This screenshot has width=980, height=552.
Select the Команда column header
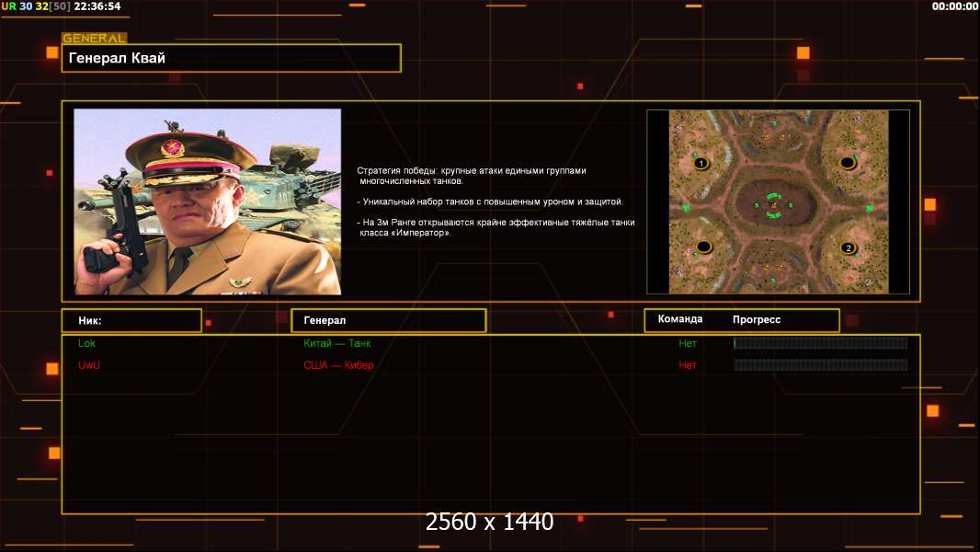680,319
